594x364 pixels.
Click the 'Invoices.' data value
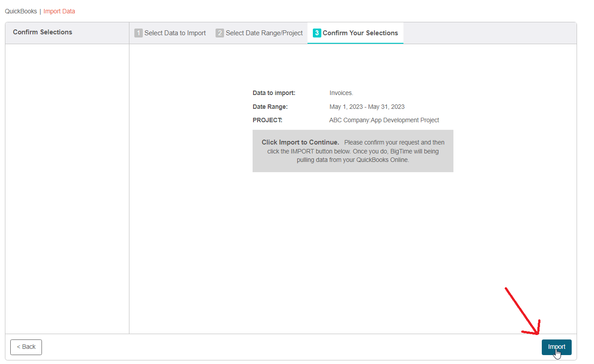coord(341,93)
